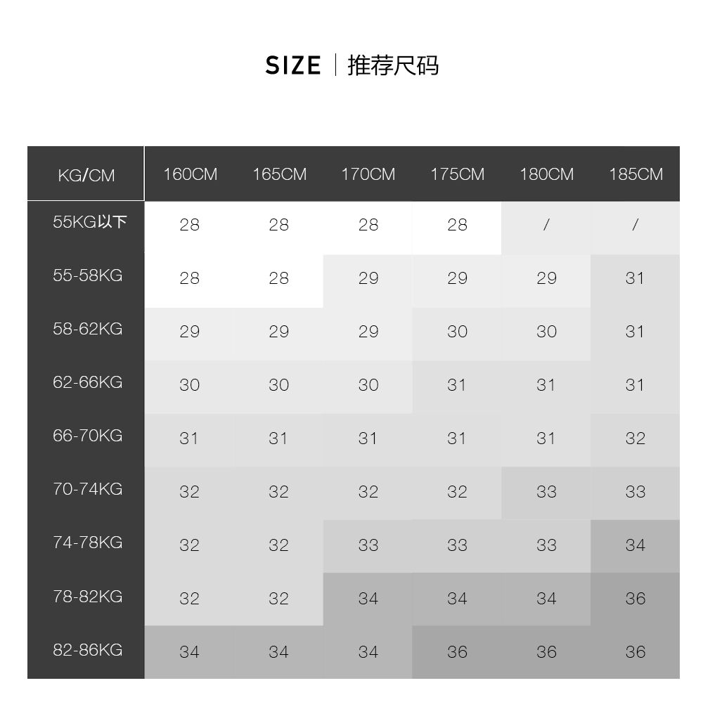Select the 55KG以下 weight row label
Screen dimensions: 703x728
coord(89,222)
